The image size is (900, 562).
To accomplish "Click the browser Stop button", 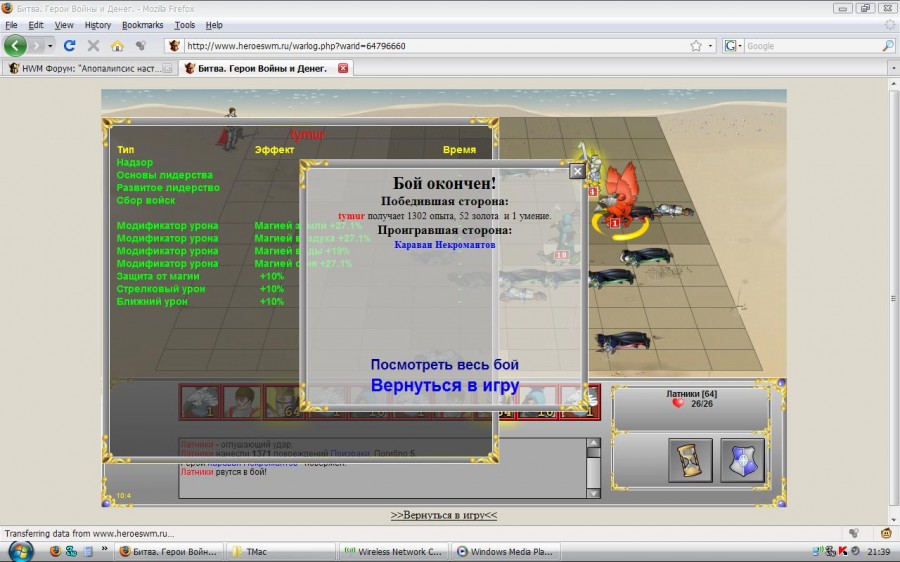I will click(93, 46).
